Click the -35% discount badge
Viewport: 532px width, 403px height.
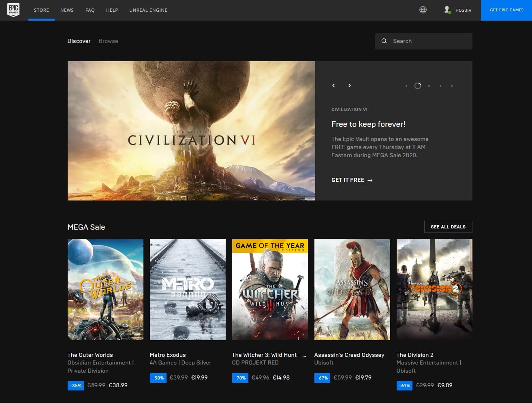(x=76, y=386)
